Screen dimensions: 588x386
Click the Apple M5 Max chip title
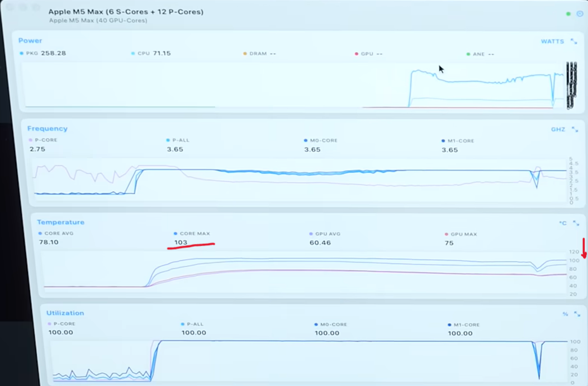(126, 12)
